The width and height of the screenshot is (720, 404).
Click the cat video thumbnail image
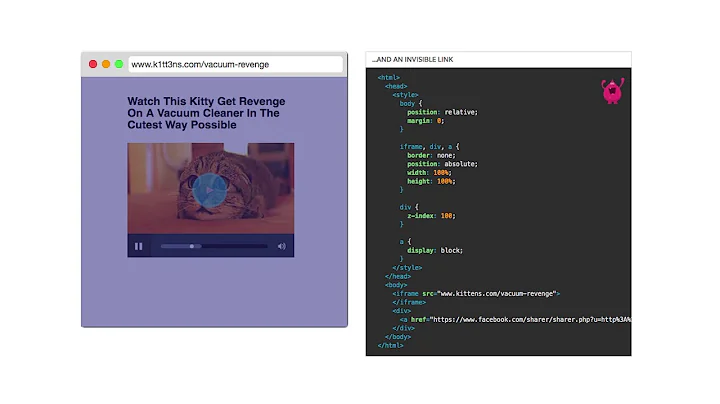point(211,188)
